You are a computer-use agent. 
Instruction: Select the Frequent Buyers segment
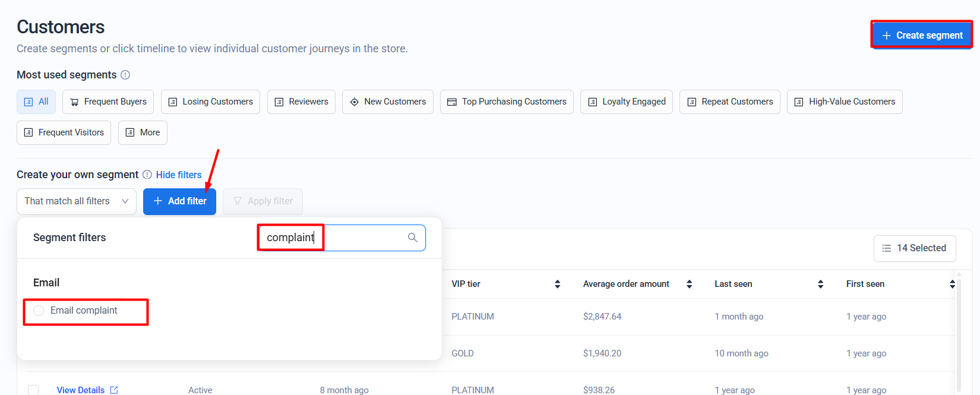pyautogui.click(x=108, y=102)
